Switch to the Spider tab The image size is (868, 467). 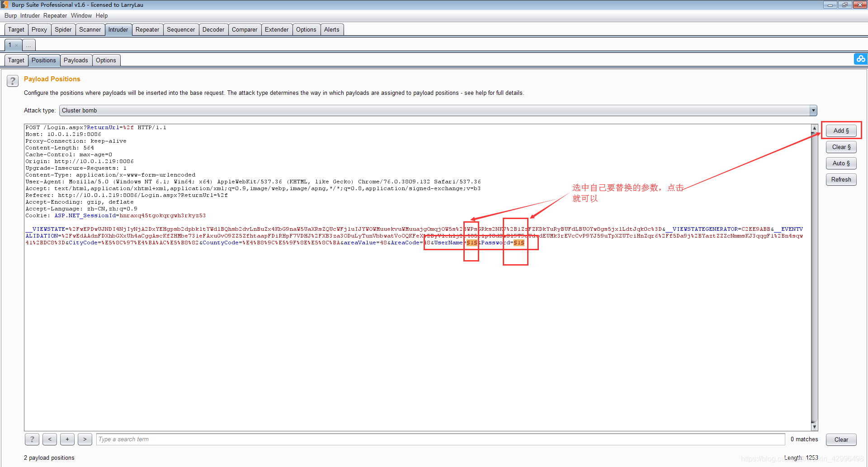click(x=63, y=29)
